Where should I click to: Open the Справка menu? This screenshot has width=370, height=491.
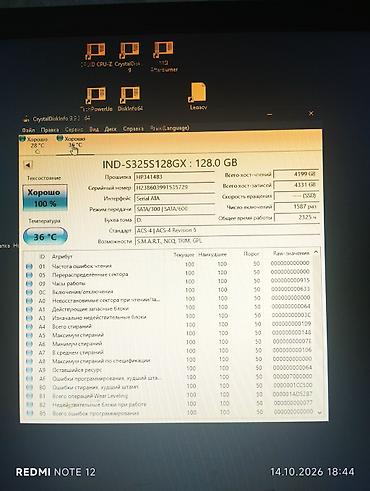click(133, 128)
